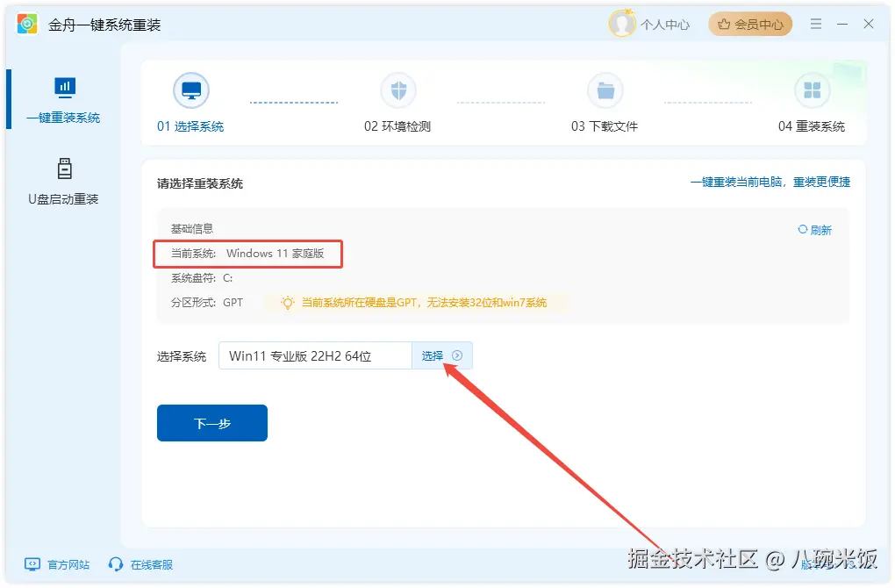Open the 官方网站 link
This screenshot has width=895, height=588.
point(68,564)
